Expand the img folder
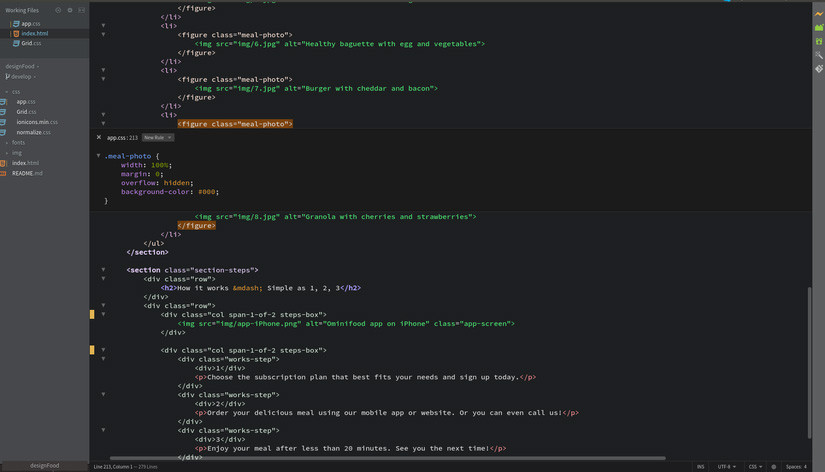 [6, 153]
